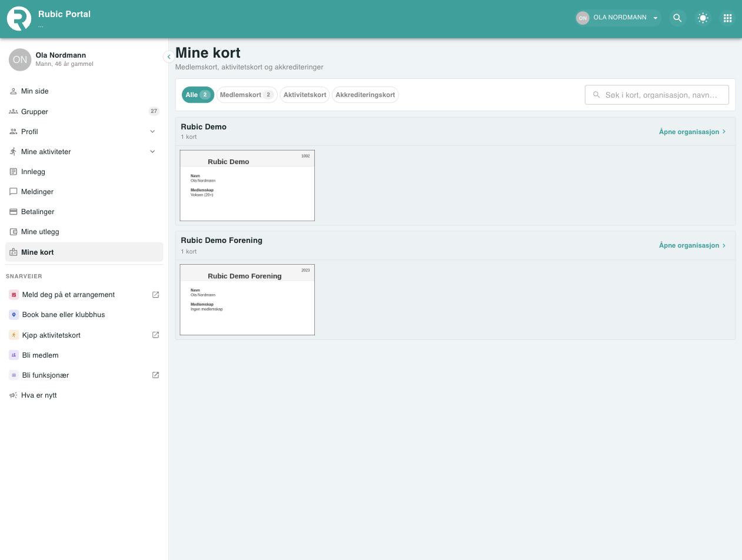Click the magnifier icon in card search
Screen dimensions: 742x560
(x=597, y=95)
